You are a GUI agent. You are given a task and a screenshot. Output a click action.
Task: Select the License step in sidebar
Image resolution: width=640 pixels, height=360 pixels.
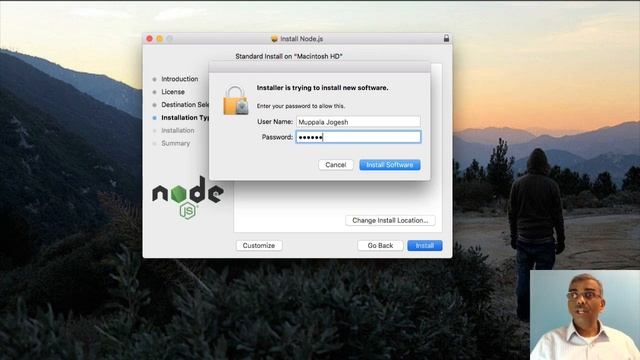pyautogui.click(x=173, y=92)
